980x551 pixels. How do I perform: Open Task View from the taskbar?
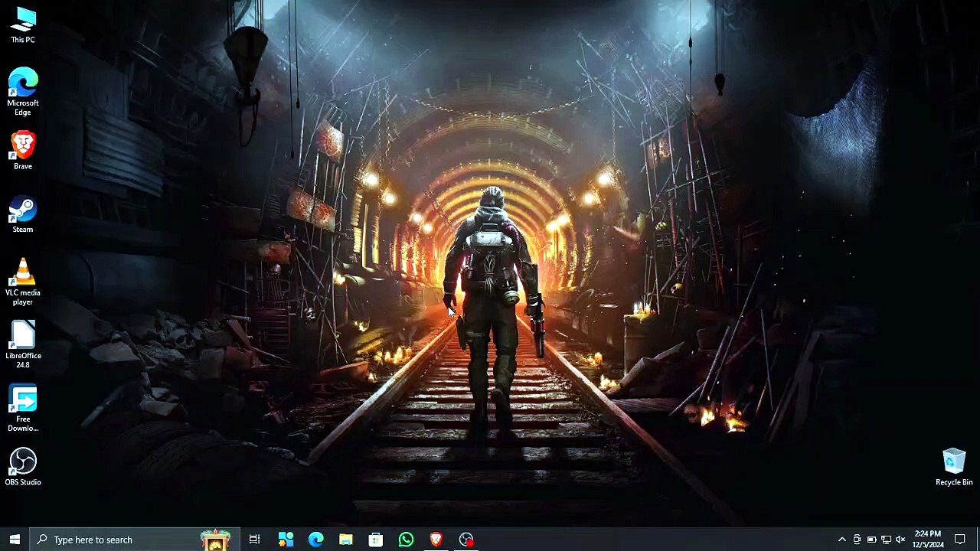[255, 540]
